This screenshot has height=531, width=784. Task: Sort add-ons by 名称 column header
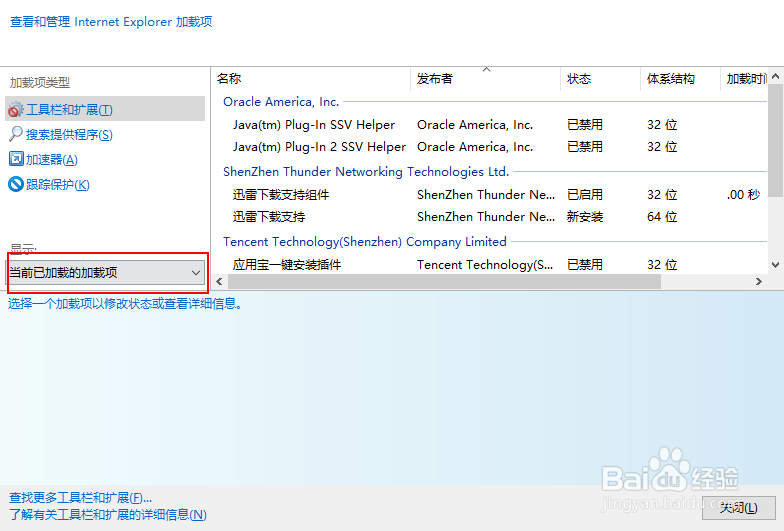pos(312,78)
